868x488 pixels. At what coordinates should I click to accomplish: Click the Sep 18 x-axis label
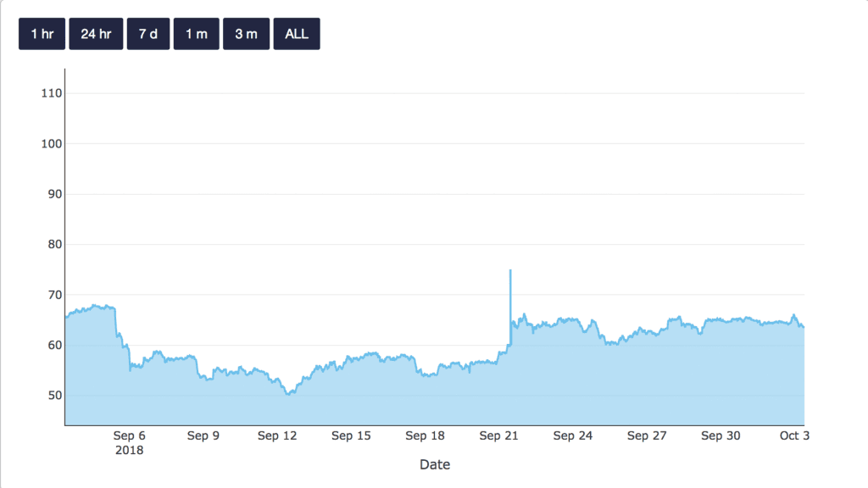[425, 436]
